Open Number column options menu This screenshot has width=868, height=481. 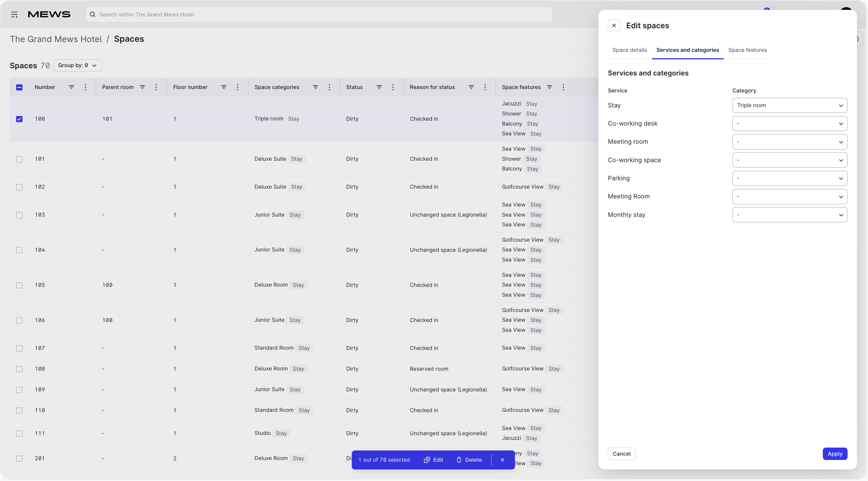point(85,87)
